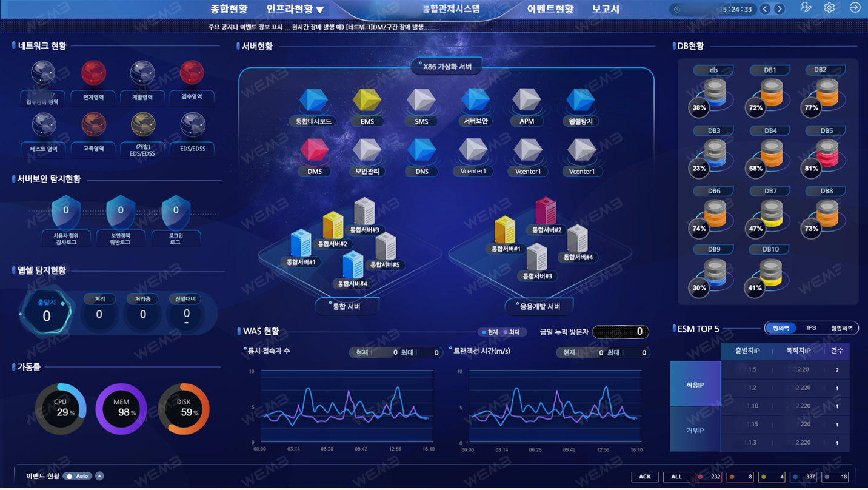868x490 pixels.
Task: Select the DNS blue cube icon
Action: pos(421,150)
